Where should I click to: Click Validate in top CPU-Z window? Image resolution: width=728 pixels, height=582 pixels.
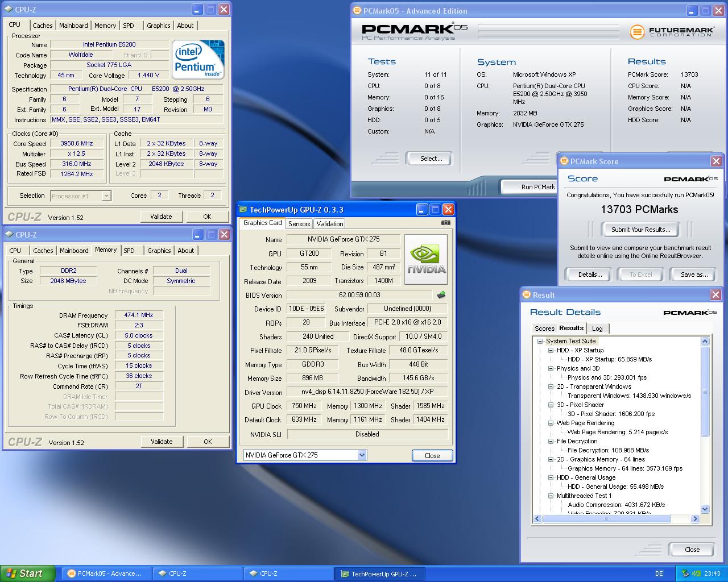161,217
